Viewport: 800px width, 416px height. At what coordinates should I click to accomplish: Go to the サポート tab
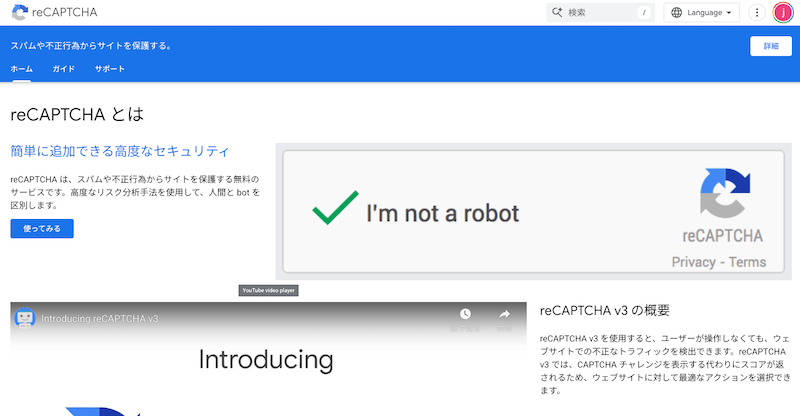[x=110, y=69]
